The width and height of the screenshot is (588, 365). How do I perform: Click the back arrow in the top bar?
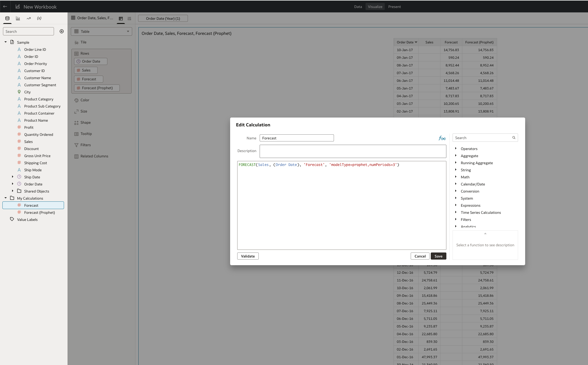5,6
